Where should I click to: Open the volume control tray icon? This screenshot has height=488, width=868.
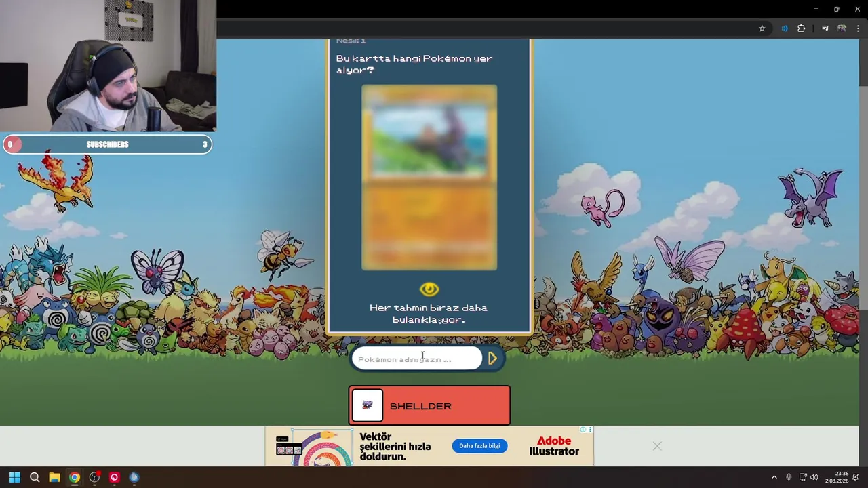814,477
